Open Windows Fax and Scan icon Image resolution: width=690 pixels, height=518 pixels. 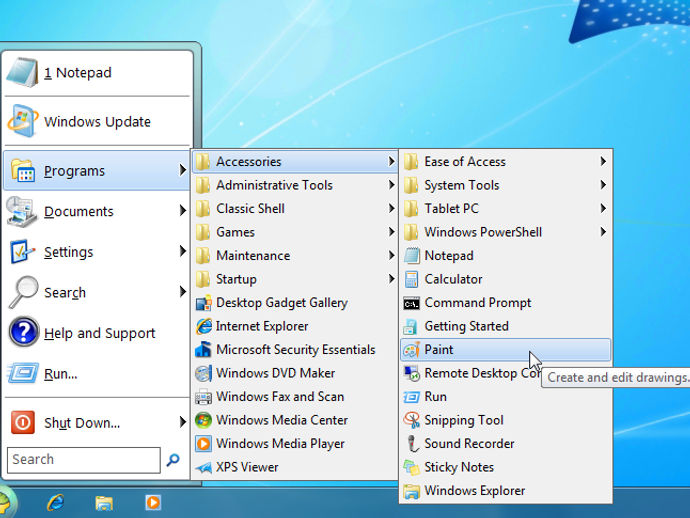pos(203,397)
